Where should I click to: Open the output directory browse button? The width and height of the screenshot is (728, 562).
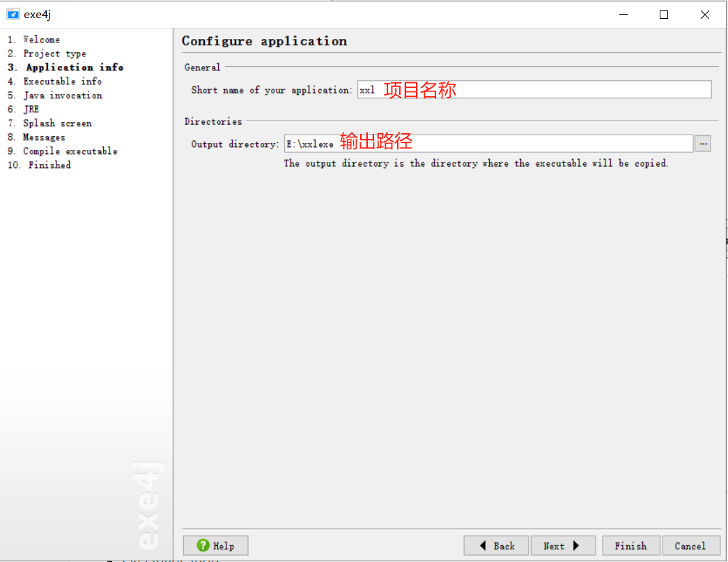click(x=703, y=144)
